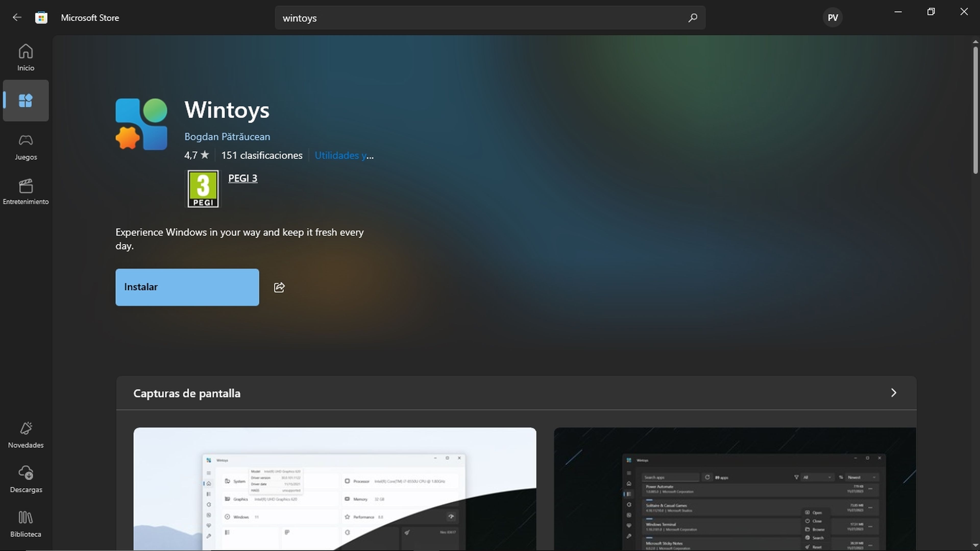Open the PEGI 3 text link
The width and height of the screenshot is (980, 551).
[x=243, y=178]
